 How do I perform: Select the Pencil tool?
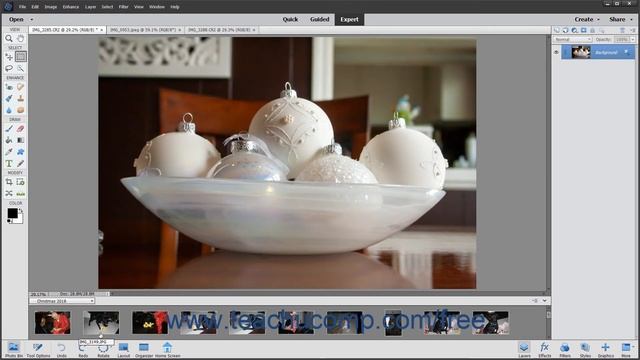[x=20, y=164]
